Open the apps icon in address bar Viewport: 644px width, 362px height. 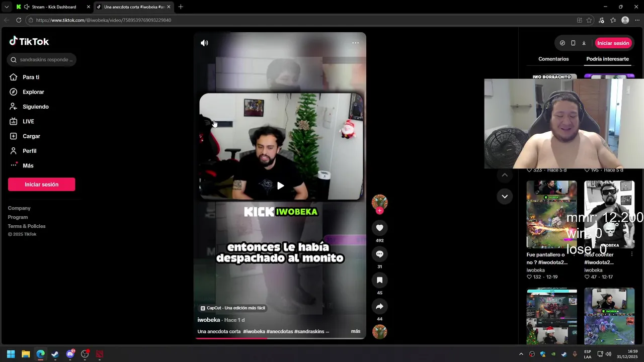click(580, 20)
